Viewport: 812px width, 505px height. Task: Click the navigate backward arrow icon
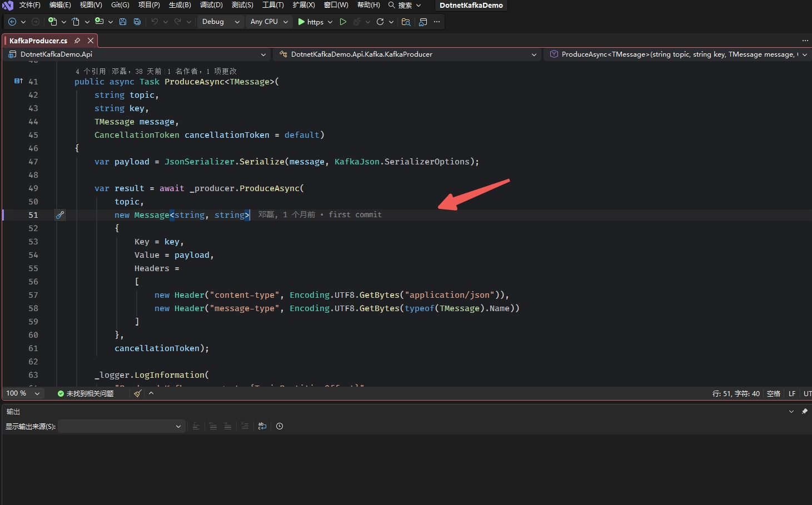click(x=12, y=22)
